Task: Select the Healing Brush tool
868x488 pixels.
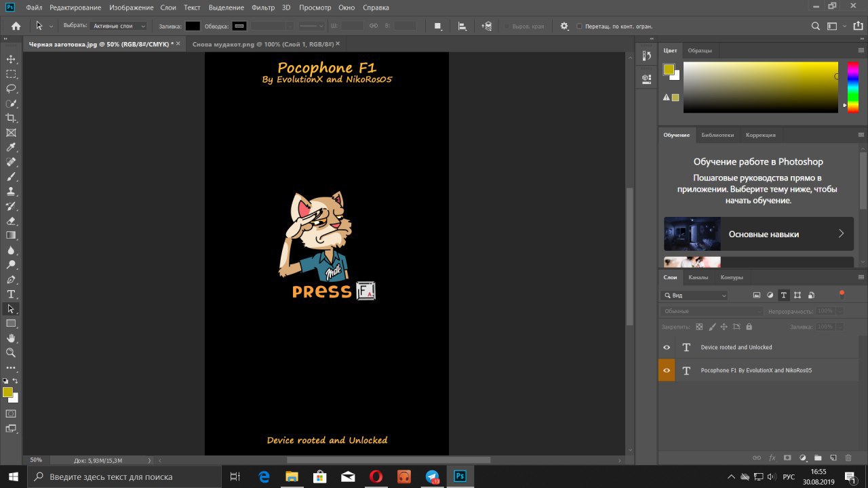Action: point(11,162)
